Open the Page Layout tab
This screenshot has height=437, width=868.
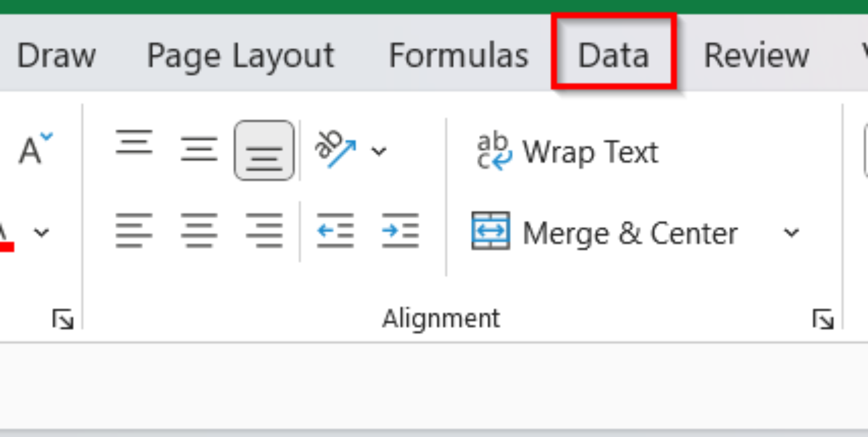pos(240,56)
